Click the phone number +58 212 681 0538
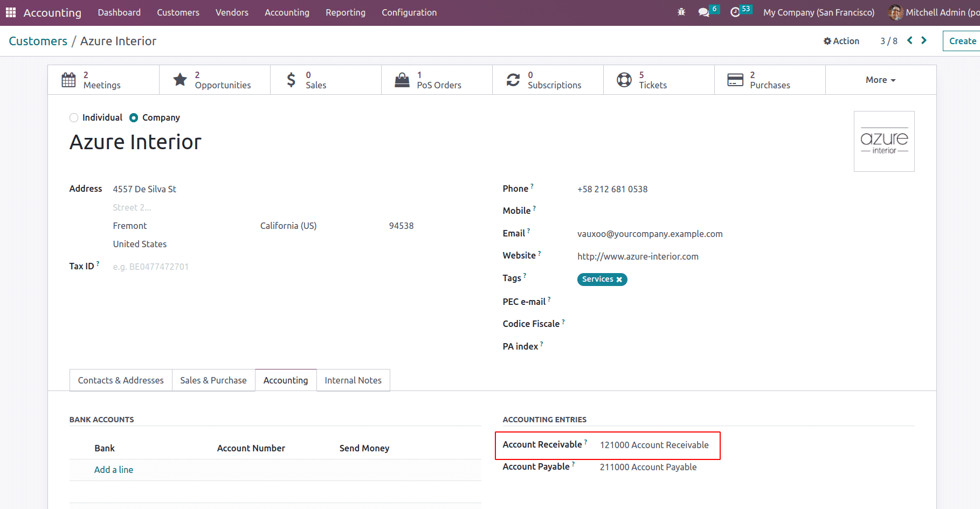The height and width of the screenshot is (509, 980). click(x=612, y=189)
